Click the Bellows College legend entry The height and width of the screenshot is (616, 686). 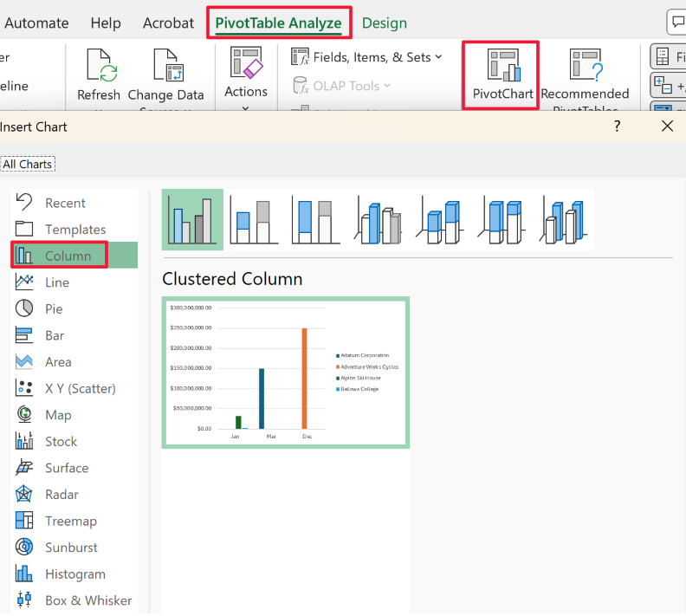tap(358, 388)
